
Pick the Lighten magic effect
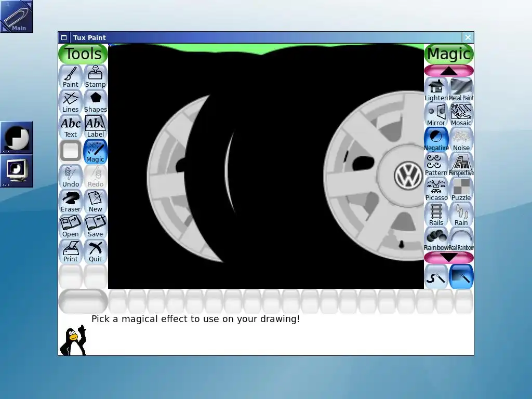coord(436,89)
